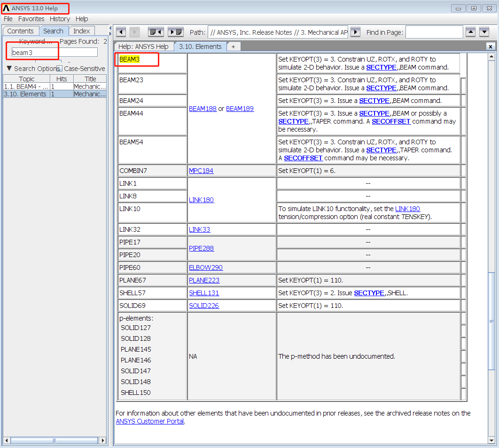Close the current help tab with x
This screenshot has width=499, height=448.
[491, 47]
